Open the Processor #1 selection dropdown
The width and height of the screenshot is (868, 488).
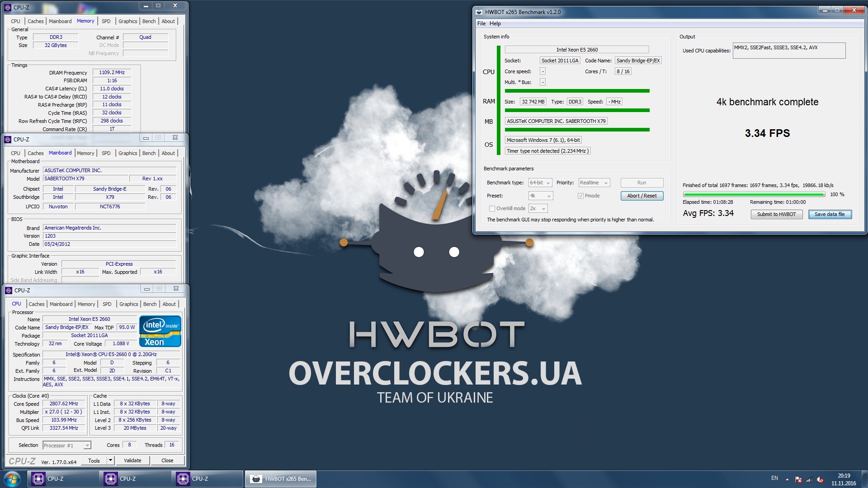[67, 446]
